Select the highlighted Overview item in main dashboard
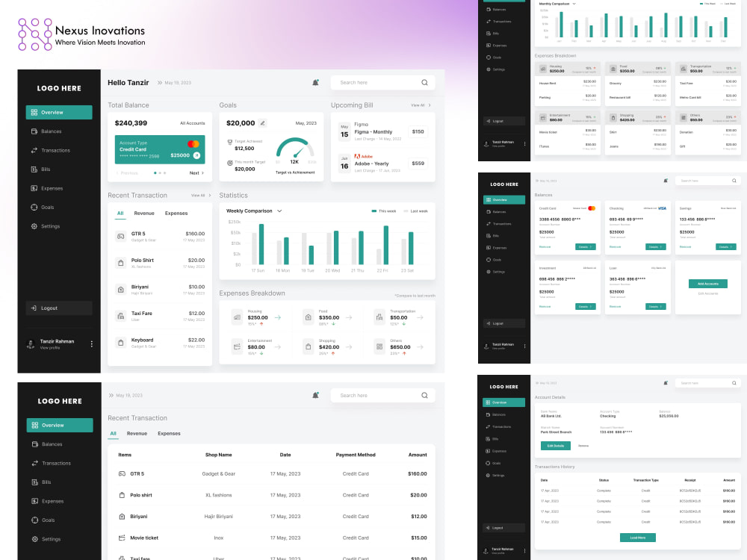 (x=59, y=113)
